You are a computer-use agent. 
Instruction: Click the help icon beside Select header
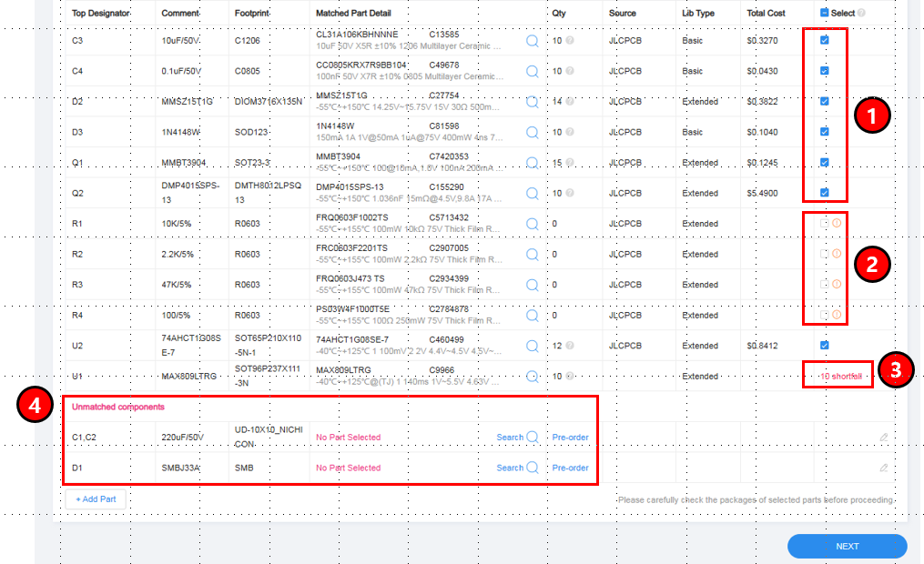[x=861, y=13]
